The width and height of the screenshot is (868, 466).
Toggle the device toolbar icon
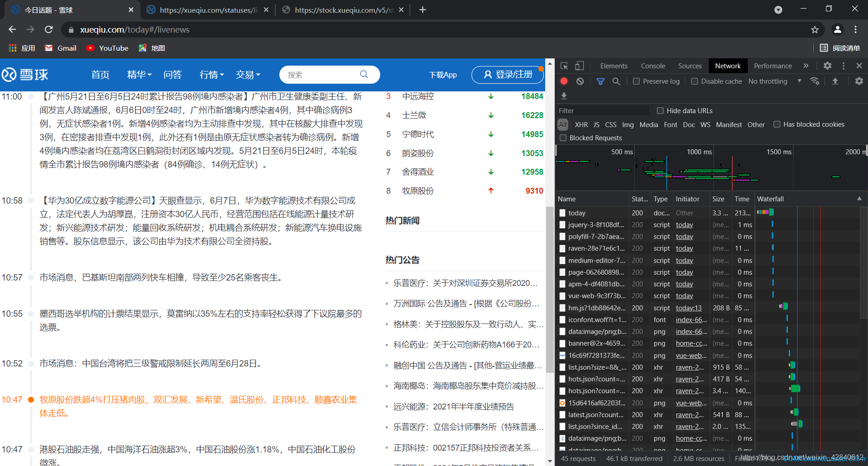579,66
